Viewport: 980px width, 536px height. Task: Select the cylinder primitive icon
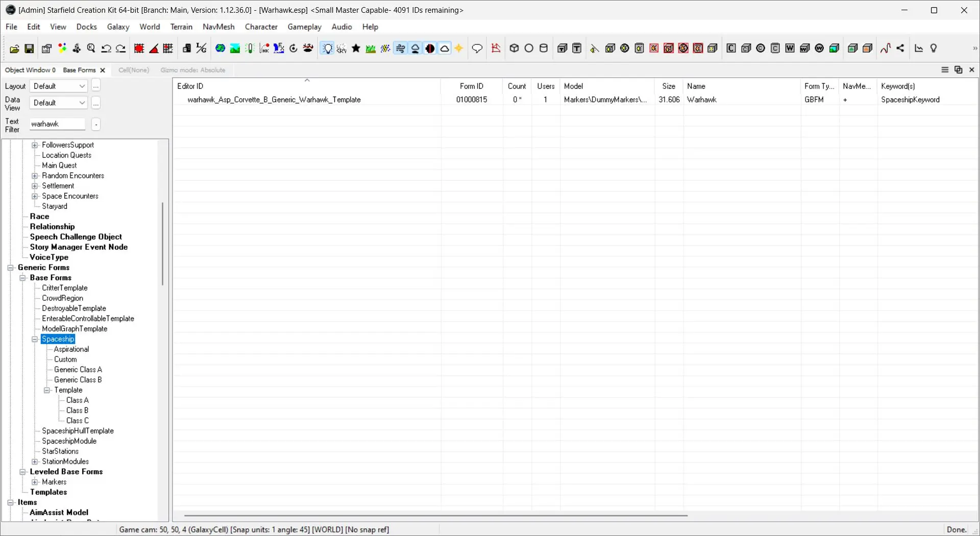[544, 48]
